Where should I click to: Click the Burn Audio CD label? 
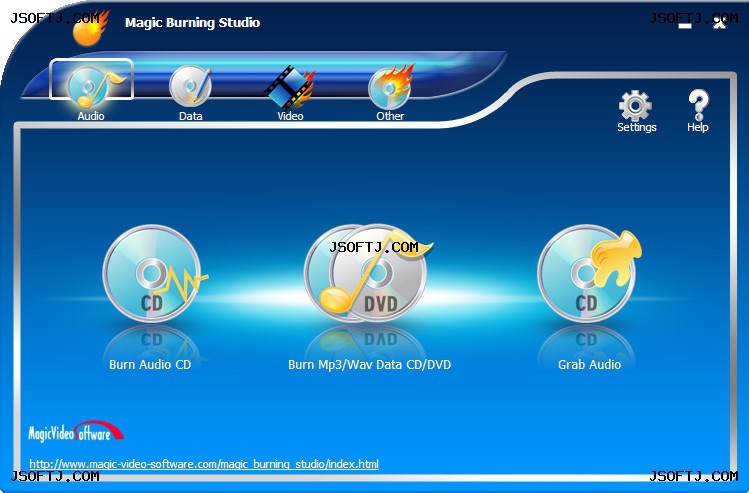click(150, 364)
